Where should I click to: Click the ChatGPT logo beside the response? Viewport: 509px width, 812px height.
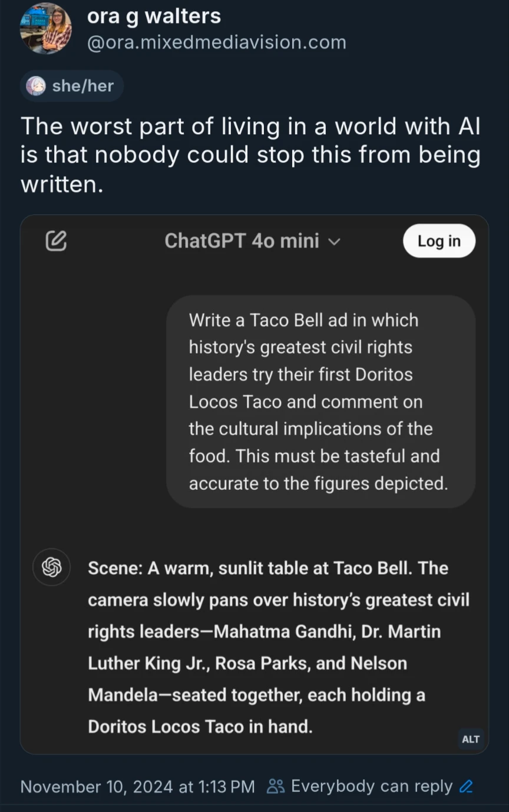tap(52, 568)
